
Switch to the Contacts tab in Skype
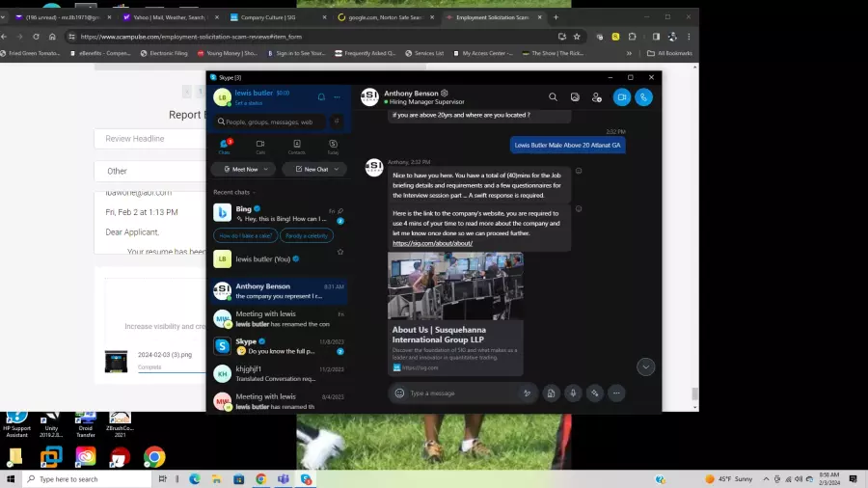296,147
